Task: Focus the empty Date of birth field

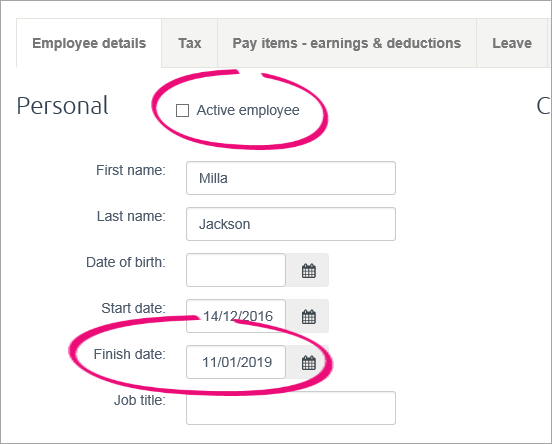Action: coord(236,270)
